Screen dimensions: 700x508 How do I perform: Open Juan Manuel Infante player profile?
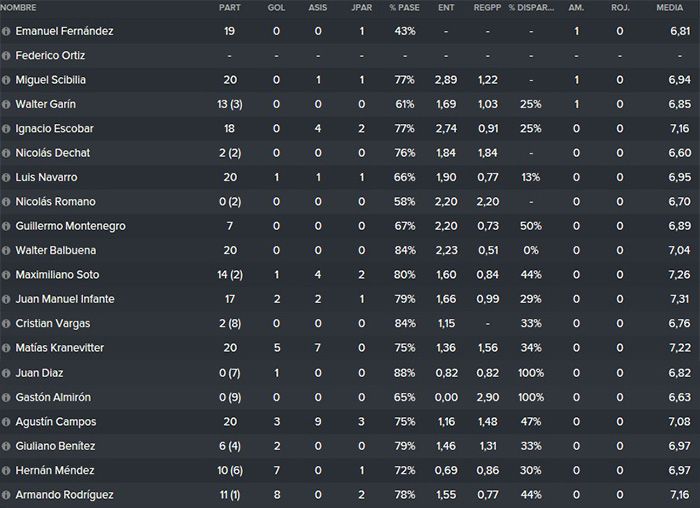tap(65, 299)
